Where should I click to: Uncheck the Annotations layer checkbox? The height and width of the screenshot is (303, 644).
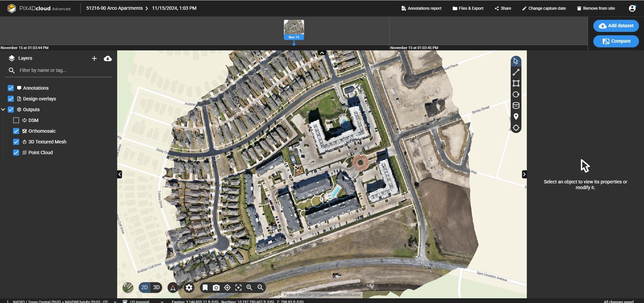tap(11, 88)
